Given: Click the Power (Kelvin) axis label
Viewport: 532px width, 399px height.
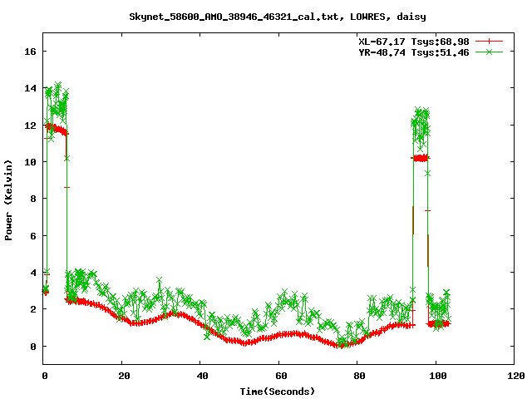Looking at the screenshot, I should pos(8,200).
